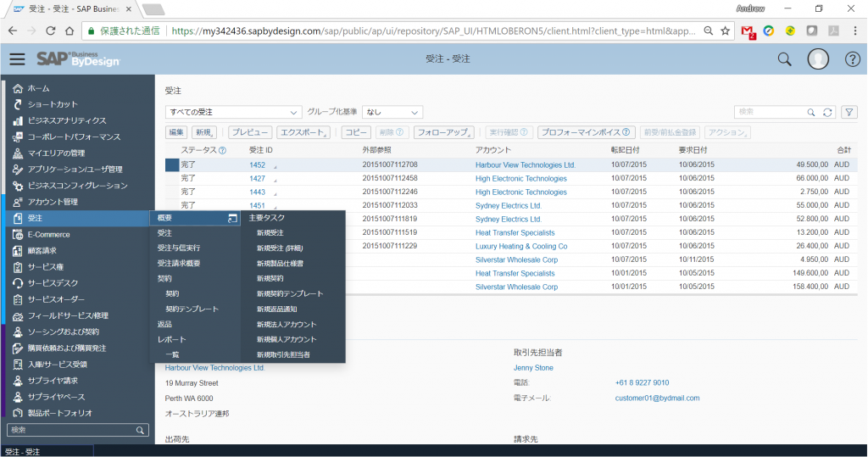868x457 pixels.
Task: Expand the フォローアップ button menu
Action: [x=444, y=132]
